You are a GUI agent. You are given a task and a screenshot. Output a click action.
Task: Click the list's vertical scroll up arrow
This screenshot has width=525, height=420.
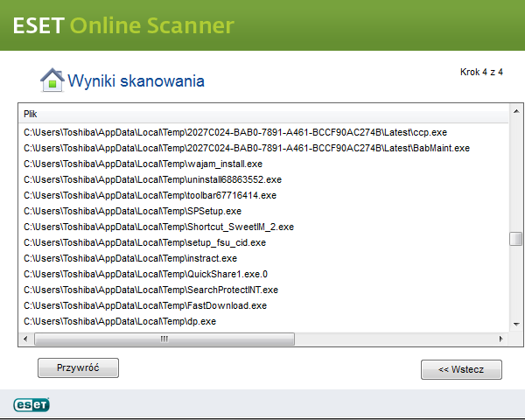pyautogui.click(x=516, y=111)
